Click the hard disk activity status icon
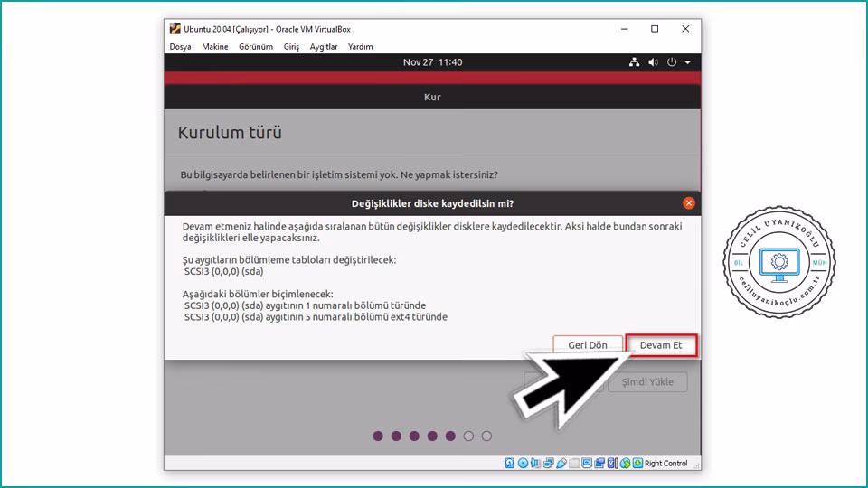The height and width of the screenshot is (488, 868). point(510,463)
